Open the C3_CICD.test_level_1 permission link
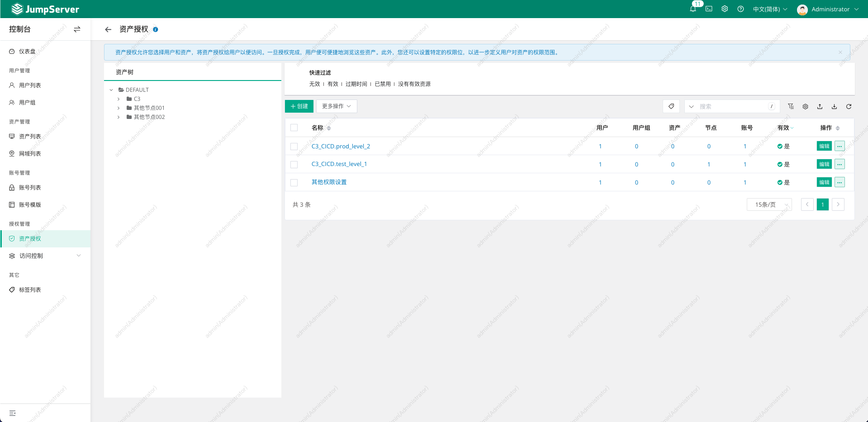Viewport: 868px width, 422px height. 339,164
